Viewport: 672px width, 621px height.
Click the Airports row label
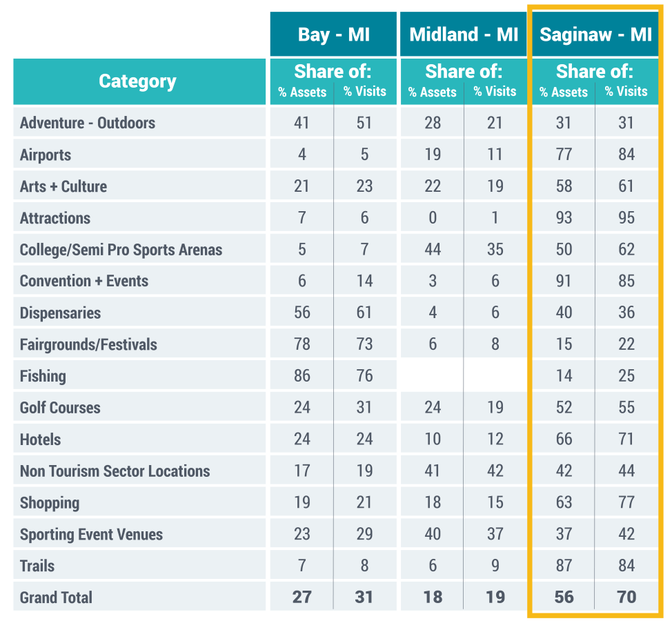pos(46,155)
